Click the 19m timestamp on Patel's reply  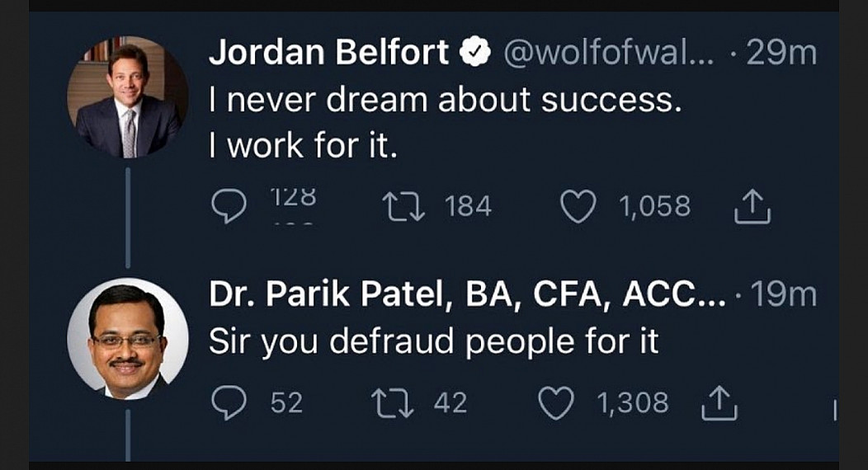point(782,294)
